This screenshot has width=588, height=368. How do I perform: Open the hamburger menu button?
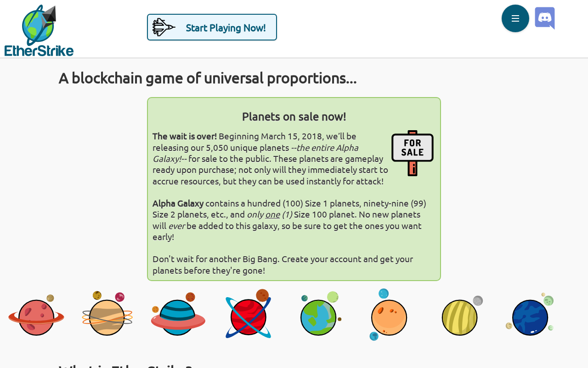tap(515, 18)
